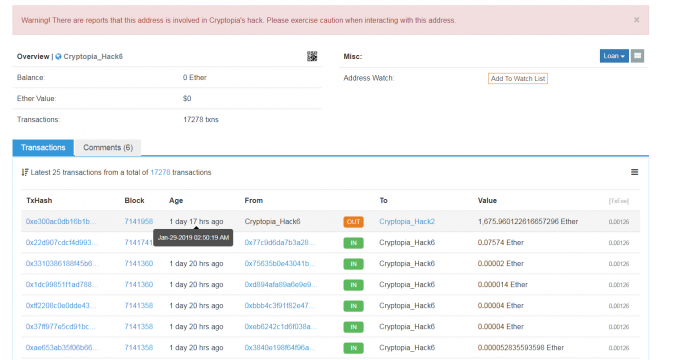
Task: Follow the Cryptopia_Hack2 recipient link
Action: coord(407,222)
